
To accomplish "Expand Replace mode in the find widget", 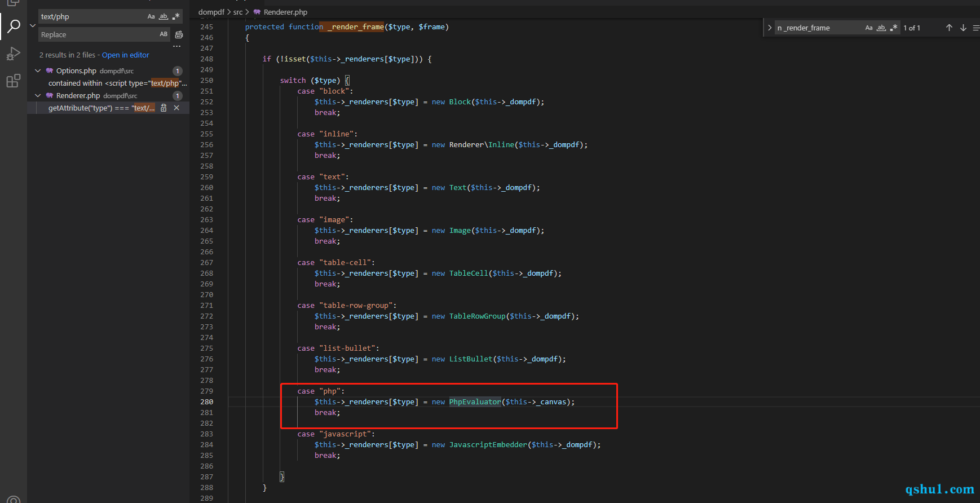I will (x=770, y=28).
